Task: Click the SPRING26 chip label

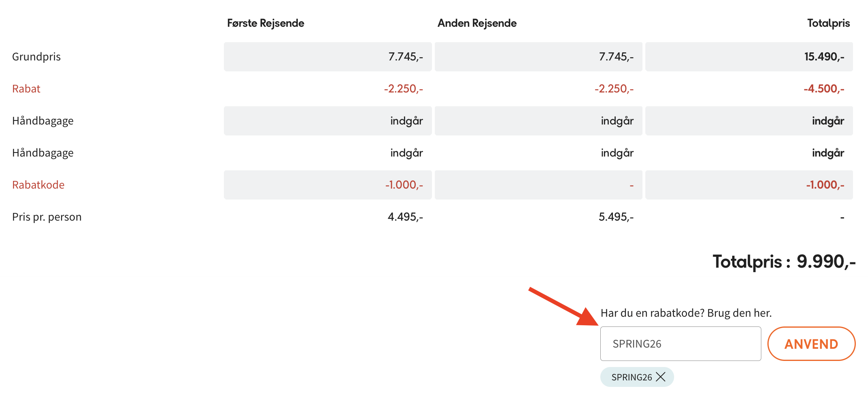Action: [x=632, y=377]
